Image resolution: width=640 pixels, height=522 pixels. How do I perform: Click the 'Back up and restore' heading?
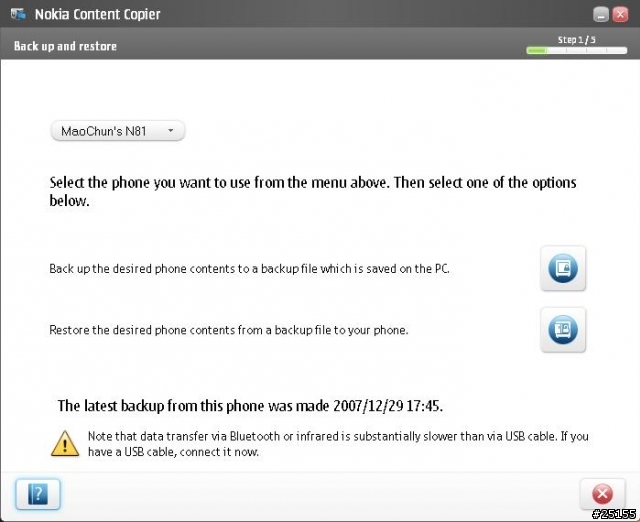pos(65,46)
